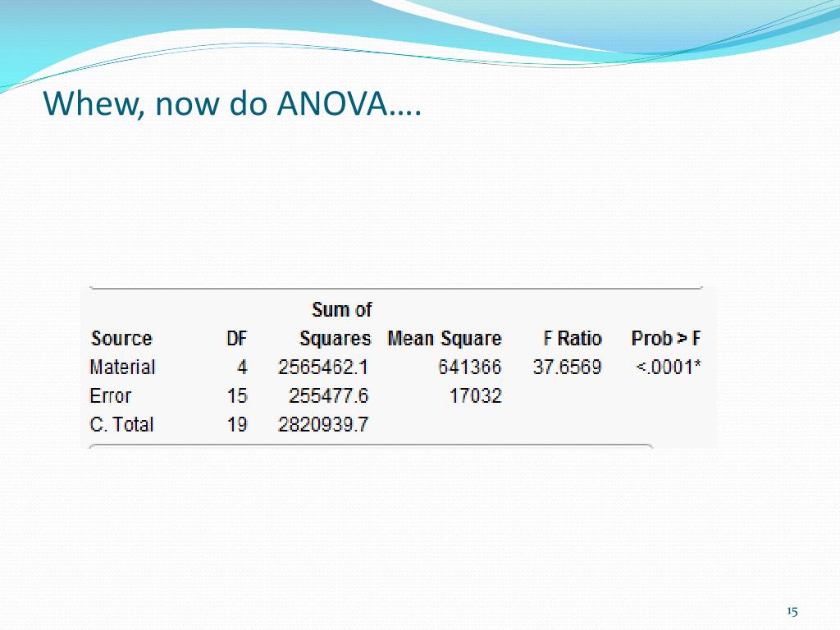Select the mean square value 641366
The image size is (840, 630).
tap(470, 367)
